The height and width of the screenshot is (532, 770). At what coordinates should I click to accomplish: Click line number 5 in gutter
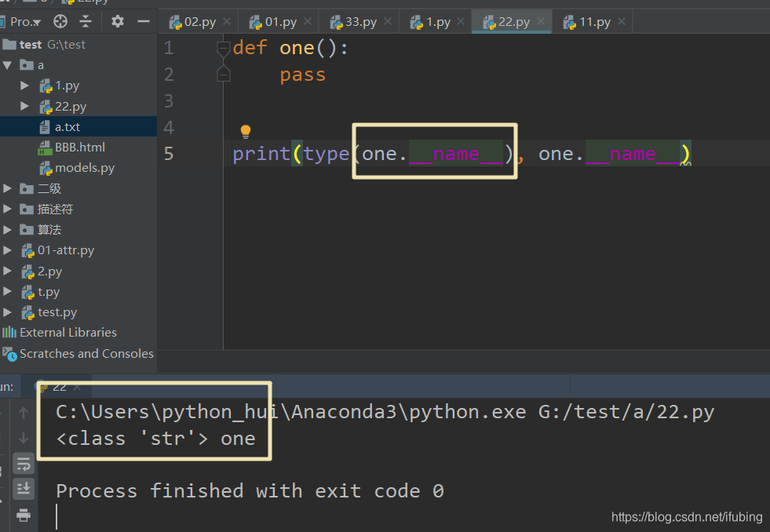click(x=169, y=154)
